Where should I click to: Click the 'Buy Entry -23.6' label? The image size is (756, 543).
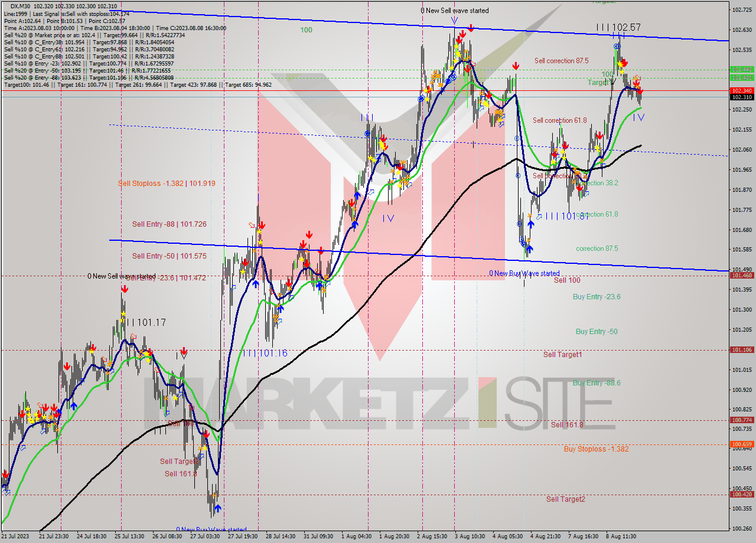tap(597, 297)
